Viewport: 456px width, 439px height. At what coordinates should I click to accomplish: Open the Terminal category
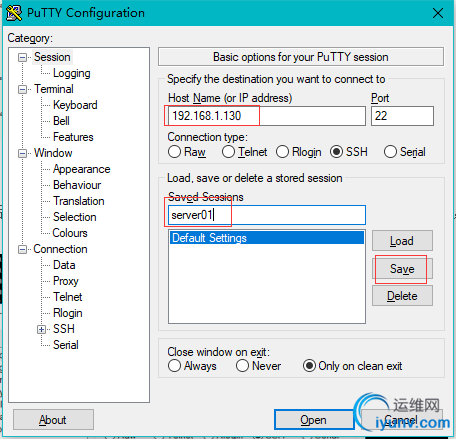[54, 89]
